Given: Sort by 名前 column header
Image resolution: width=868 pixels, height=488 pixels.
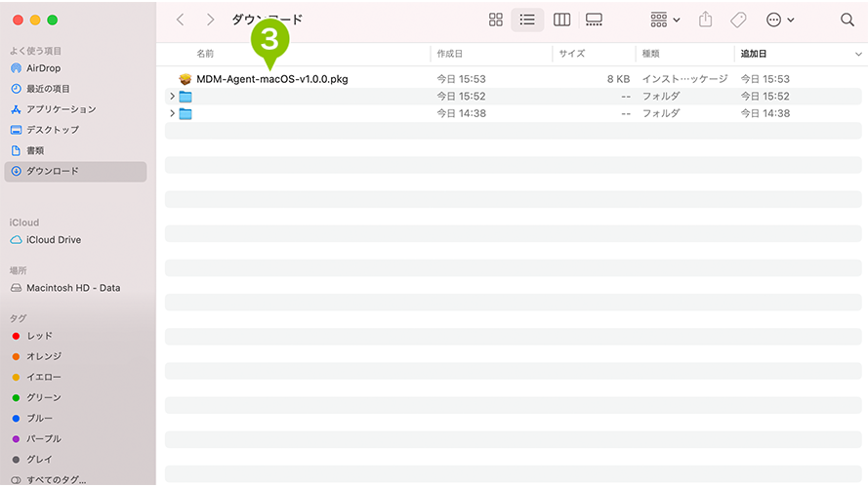Looking at the screenshot, I should tap(205, 54).
